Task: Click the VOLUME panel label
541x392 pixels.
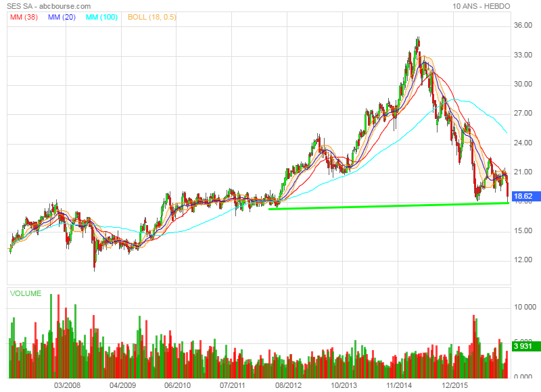Action: (x=26, y=293)
